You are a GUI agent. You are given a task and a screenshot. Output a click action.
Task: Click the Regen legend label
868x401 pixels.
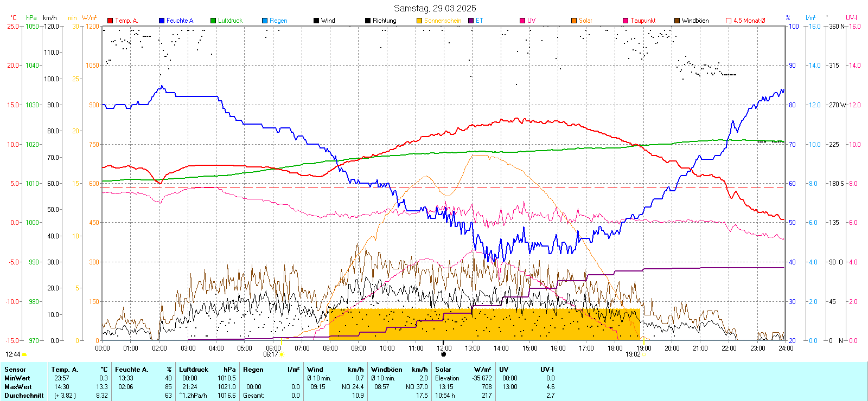click(x=278, y=21)
